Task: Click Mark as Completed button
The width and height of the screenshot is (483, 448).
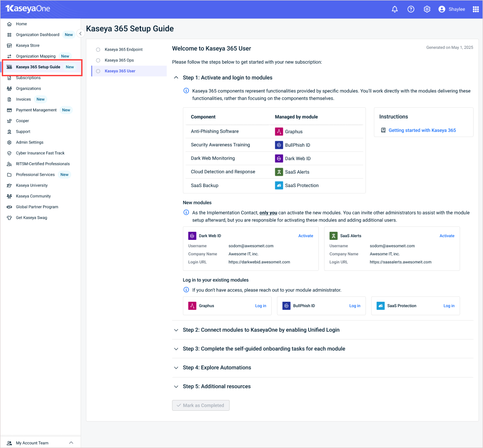Action: 200,405
